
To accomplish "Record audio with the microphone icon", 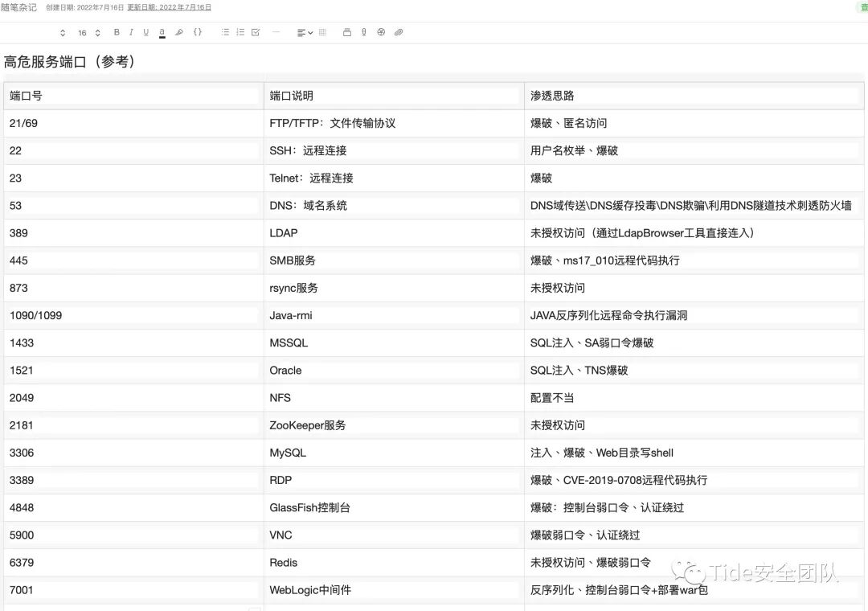I will pyautogui.click(x=364, y=32).
